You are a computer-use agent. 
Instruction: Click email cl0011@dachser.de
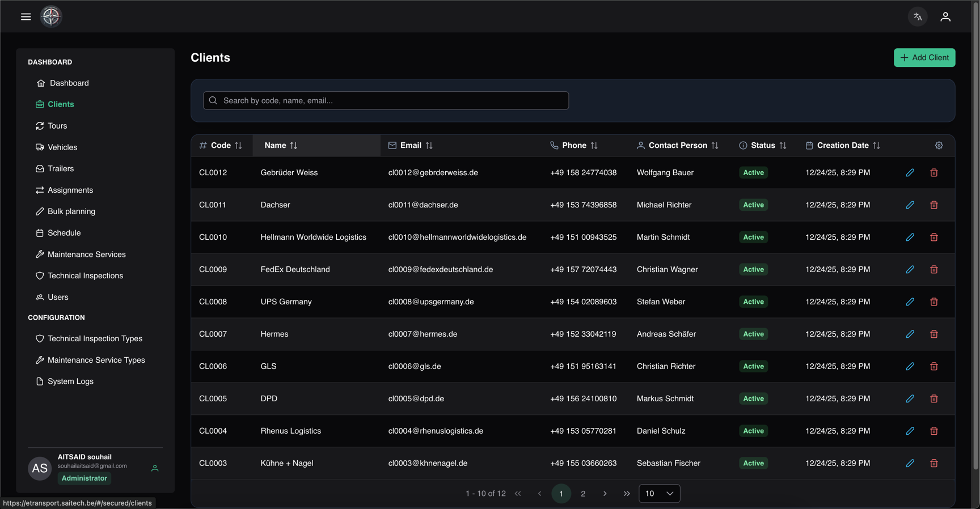[x=423, y=205]
